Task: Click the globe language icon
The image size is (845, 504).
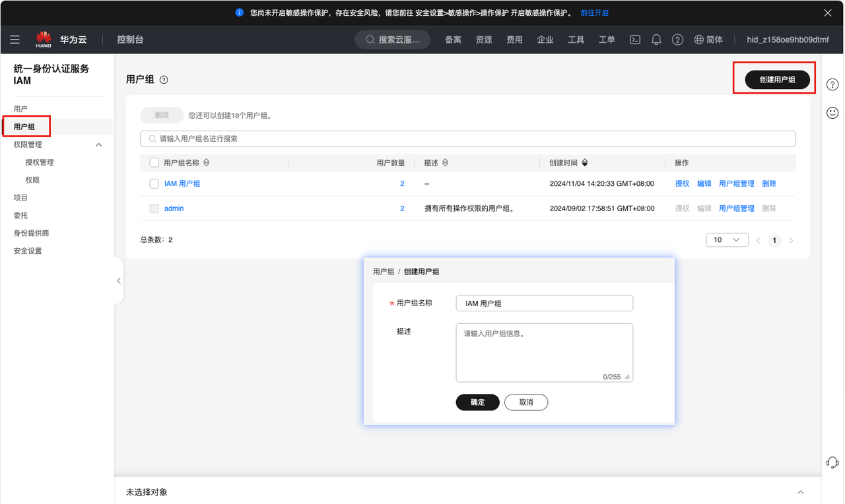Action: [x=699, y=40]
